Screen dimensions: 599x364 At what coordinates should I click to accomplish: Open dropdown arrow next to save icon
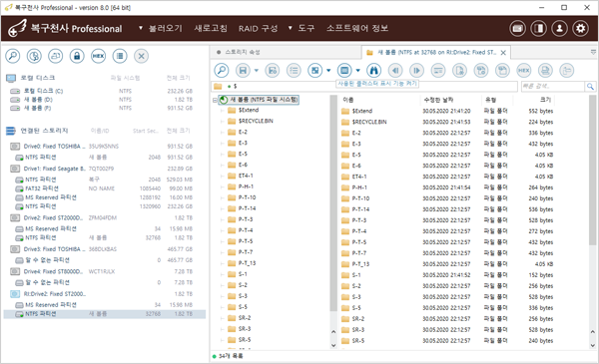click(257, 70)
